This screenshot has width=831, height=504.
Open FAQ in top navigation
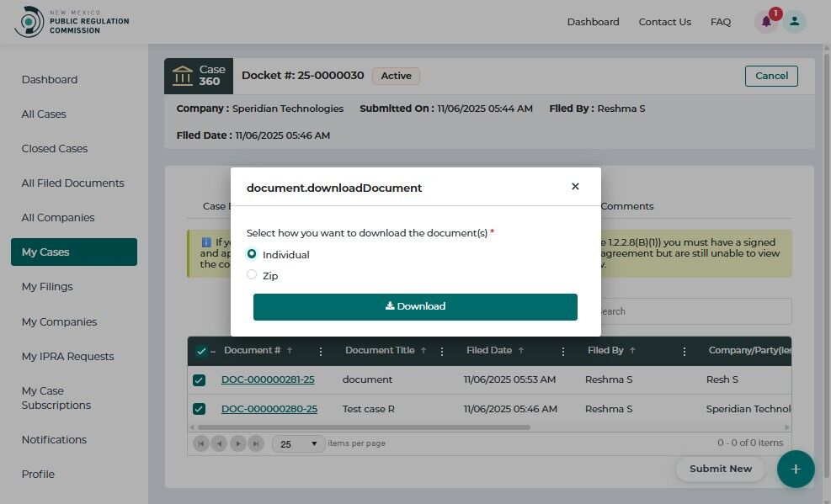(720, 22)
